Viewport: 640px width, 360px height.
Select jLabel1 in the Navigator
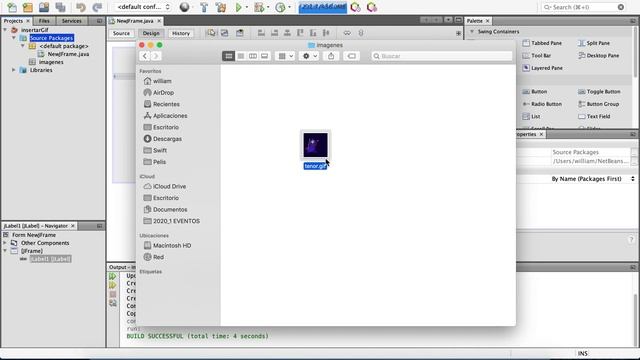point(50,259)
